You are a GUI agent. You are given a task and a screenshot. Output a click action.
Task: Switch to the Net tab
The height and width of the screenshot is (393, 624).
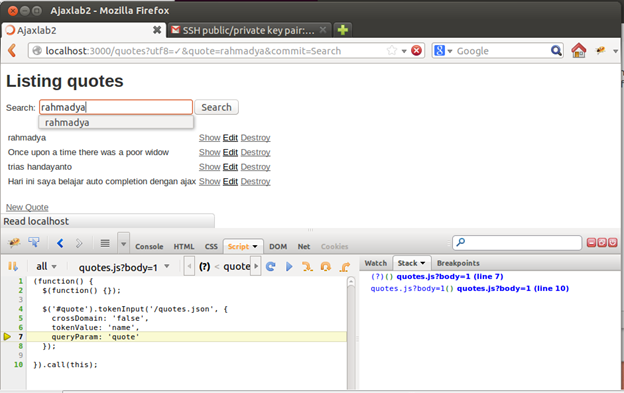tap(304, 247)
